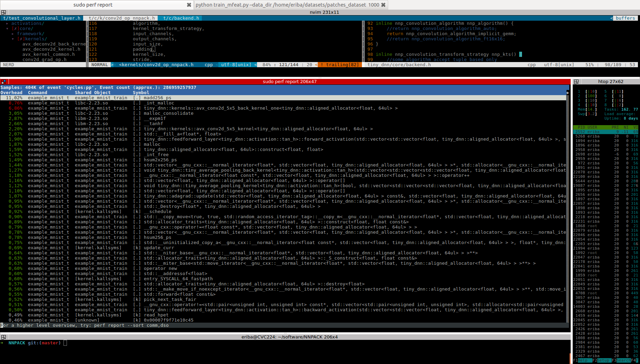The width and height of the screenshot is (640, 364).
Task: Open the avx_deconv2d_back_kernel file in NERDTree
Action: 54,44
